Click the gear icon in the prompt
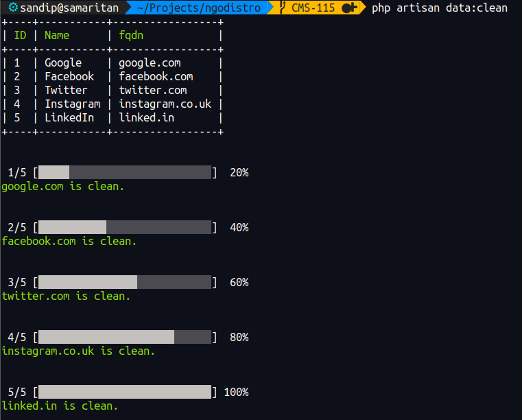This screenshot has width=522, height=420. click(12, 8)
